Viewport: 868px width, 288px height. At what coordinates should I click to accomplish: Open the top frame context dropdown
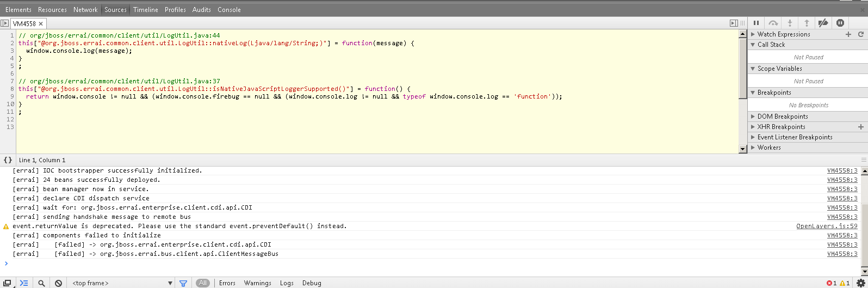point(122,283)
